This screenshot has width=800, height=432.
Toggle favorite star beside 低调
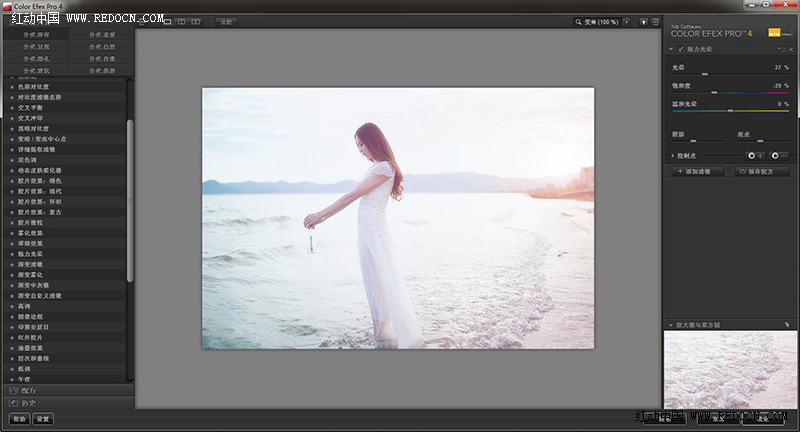[x=12, y=369]
